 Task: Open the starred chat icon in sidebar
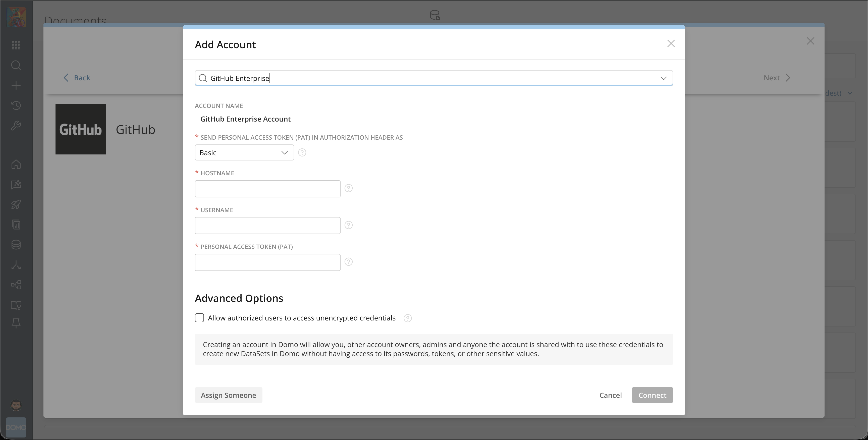point(16,184)
